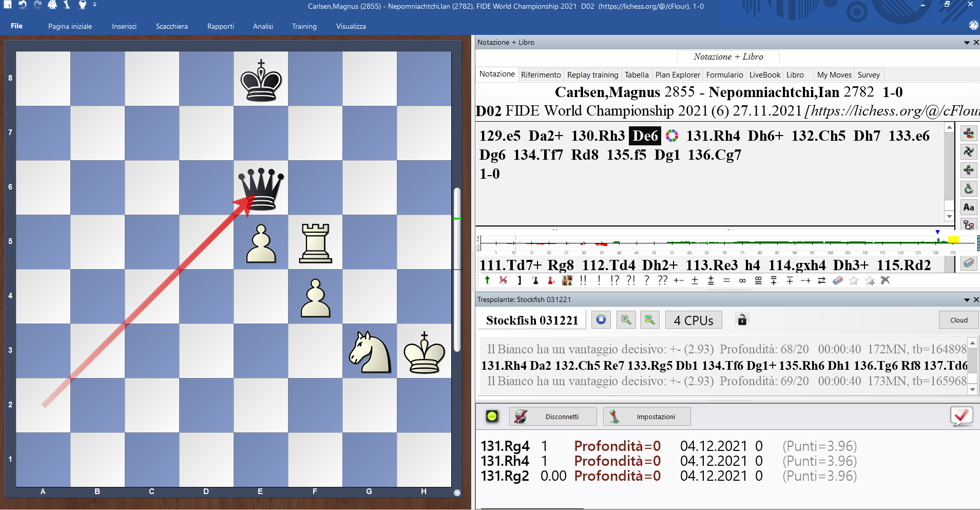Switch to the Libro tab
Screen dimensions: 980x510
(795, 75)
